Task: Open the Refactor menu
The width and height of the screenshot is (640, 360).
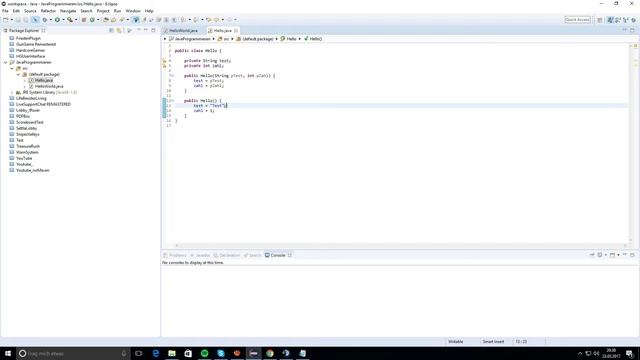Action: tap(48, 11)
